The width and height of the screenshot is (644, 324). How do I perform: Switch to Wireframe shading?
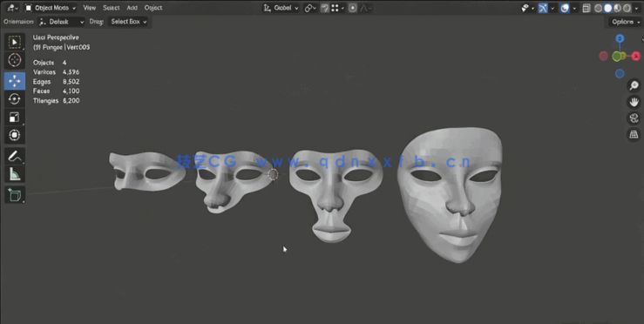click(x=599, y=8)
